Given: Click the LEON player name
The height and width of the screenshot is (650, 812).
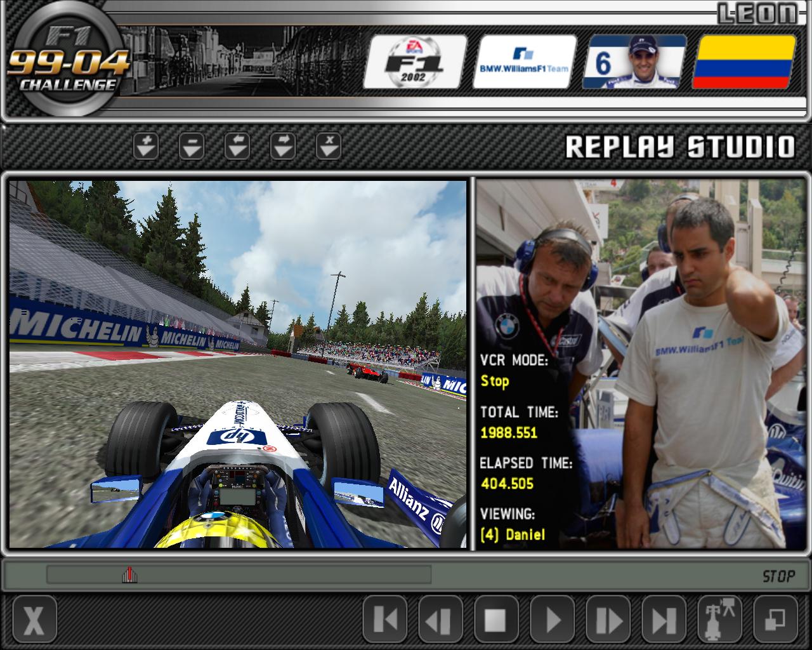Looking at the screenshot, I should (x=757, y=13).
